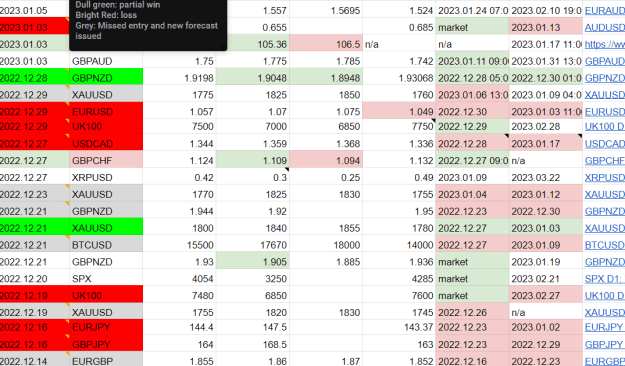Open the truncated https://ww hyperlink
625x366 pixels.
tap(605, 44)
